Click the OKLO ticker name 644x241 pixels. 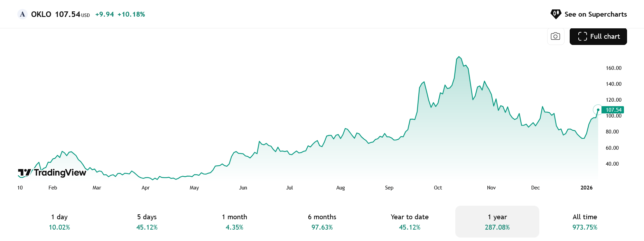pyautogui.click(x=41, y=14)
